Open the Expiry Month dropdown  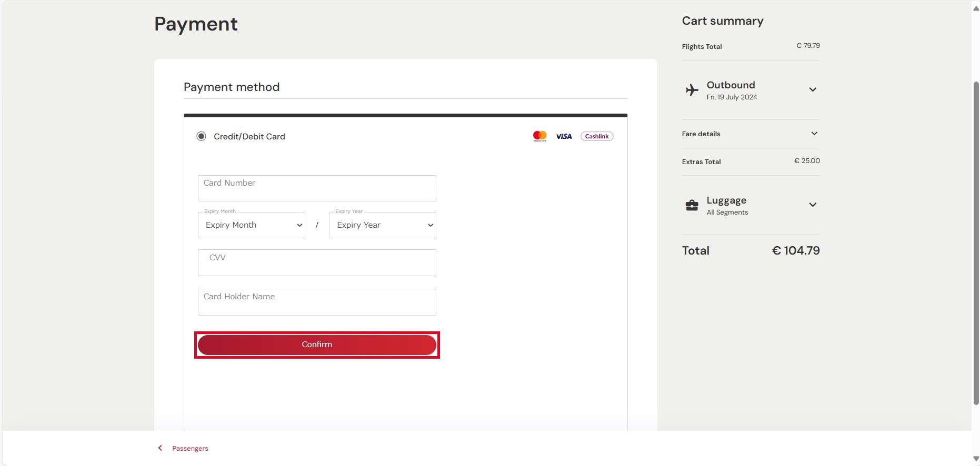[x=252, y=225]
